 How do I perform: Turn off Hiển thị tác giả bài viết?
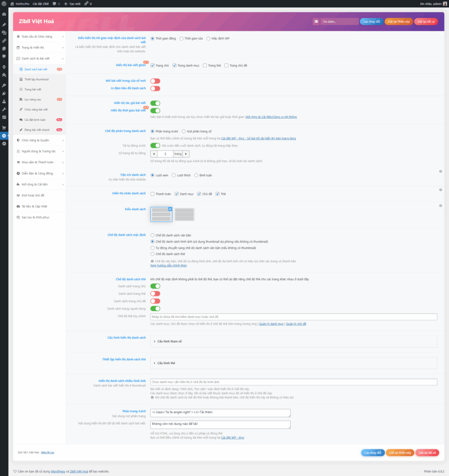point(155,103)
